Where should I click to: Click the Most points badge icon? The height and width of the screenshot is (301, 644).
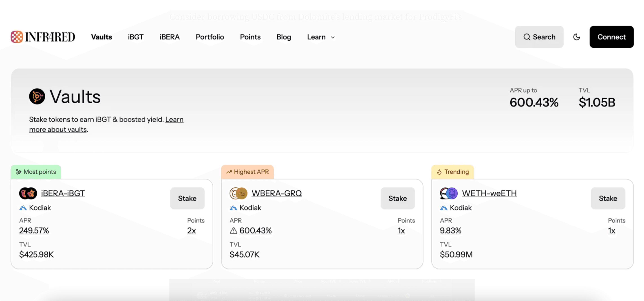coord(18,172)
